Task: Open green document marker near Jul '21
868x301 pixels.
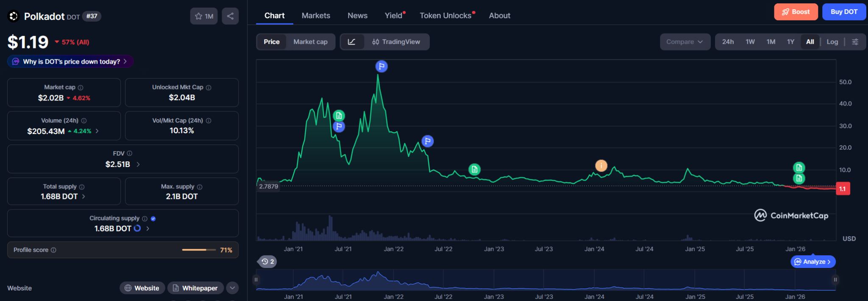Action: tap(339, 116)
